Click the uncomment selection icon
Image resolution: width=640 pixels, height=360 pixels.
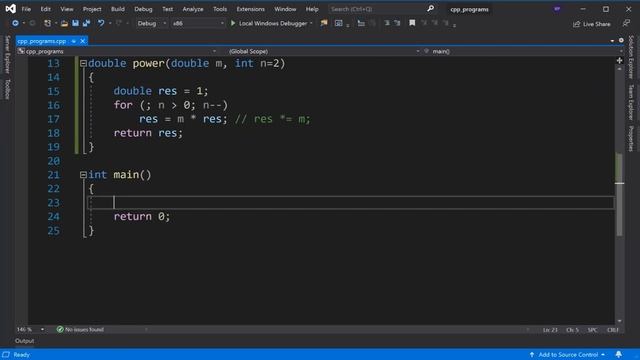(x=397, y=23)
